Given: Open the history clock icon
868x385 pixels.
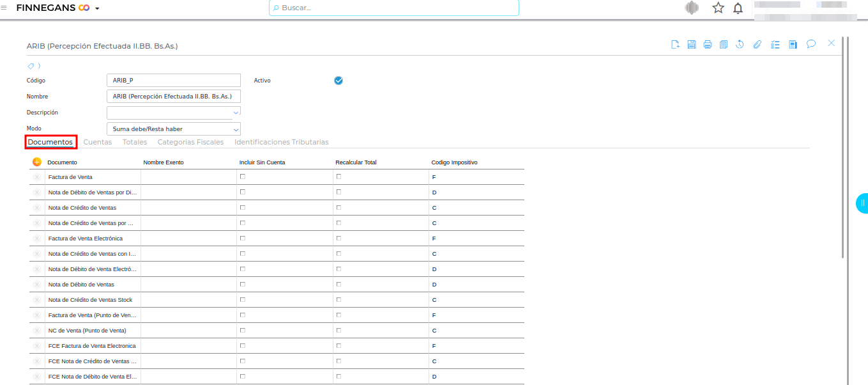Looking at the screenshot, I should coord(740,44).
